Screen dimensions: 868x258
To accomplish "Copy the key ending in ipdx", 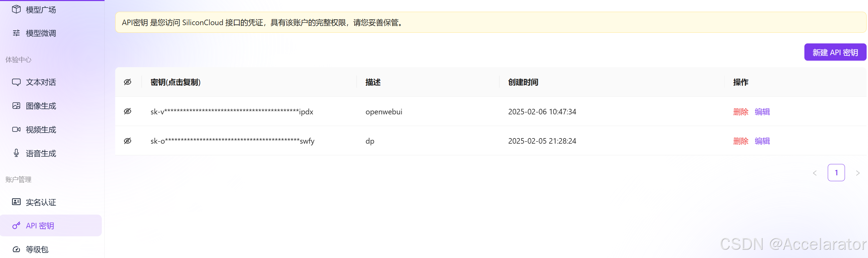I will [232, 112].
